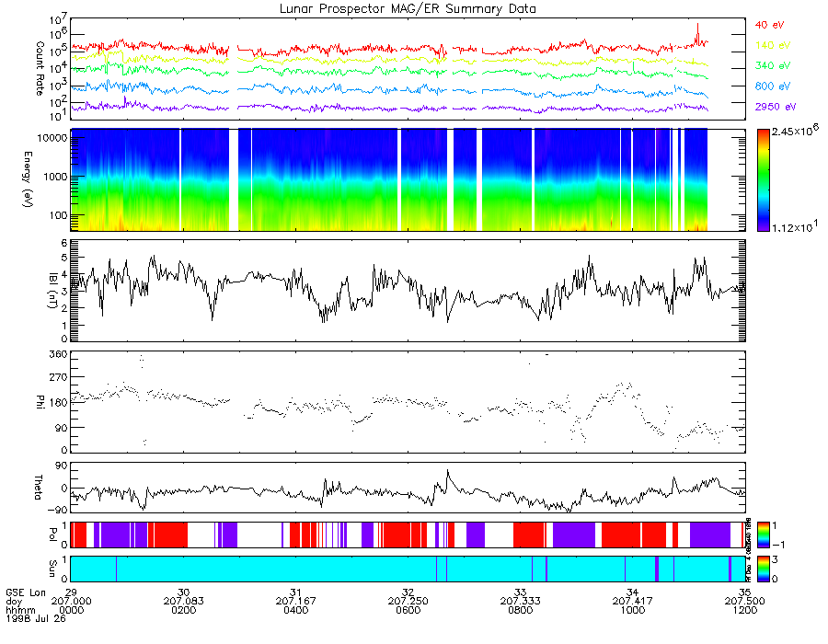This screenshot has height=644, width=828.
Task: Click the '10000' tick on the Energy axis
Action: 52,138
